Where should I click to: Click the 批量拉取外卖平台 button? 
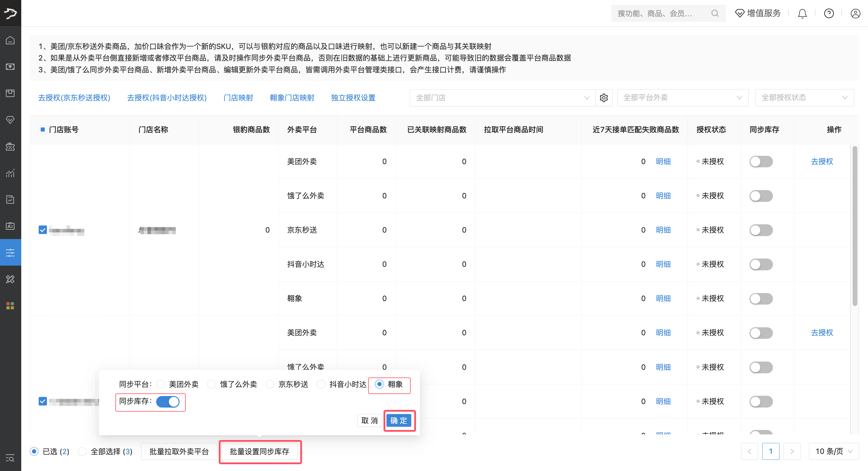(x=179, y=452)
